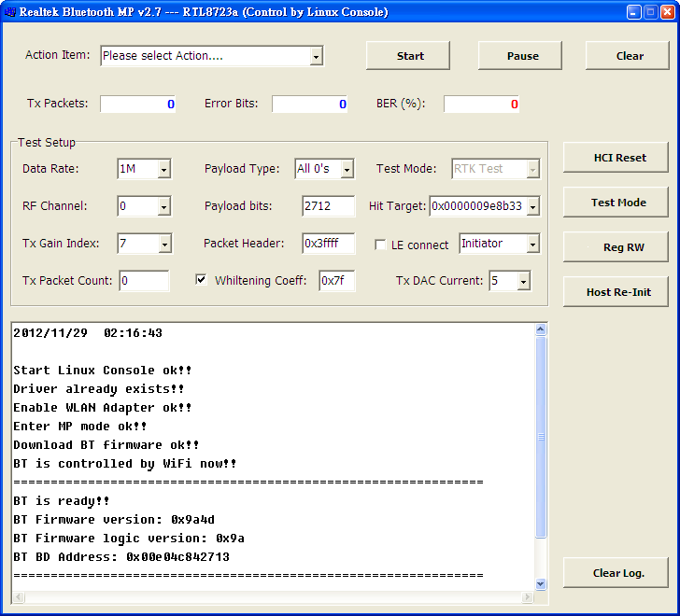
Task: Click the log line 'BT is ready!!'
Action: [x=61, y=501]
